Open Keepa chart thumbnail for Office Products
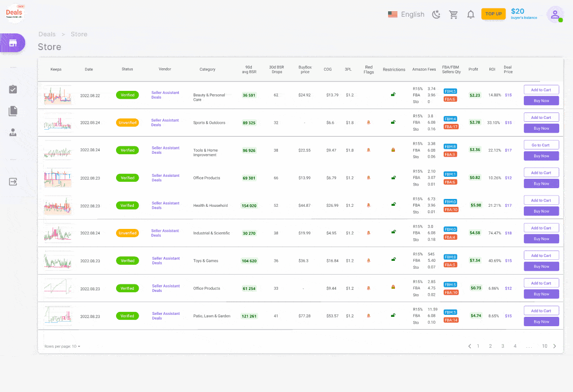The height and width of the screenshot is (392, 573). pos(58,178)
